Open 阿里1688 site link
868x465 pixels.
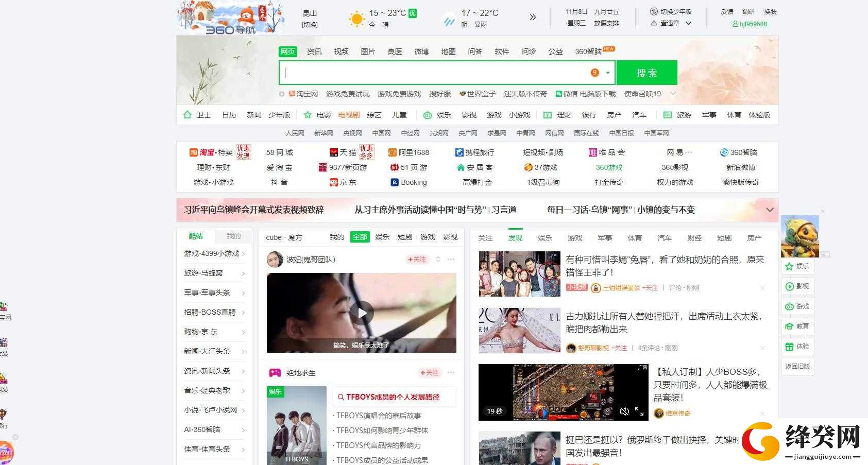pyautogui.click(x=409, y=152)
